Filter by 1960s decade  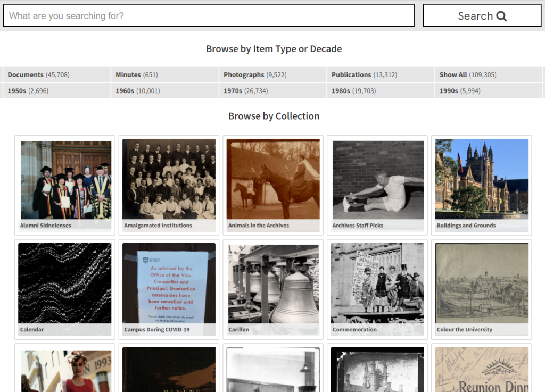(x=165, y=90)
